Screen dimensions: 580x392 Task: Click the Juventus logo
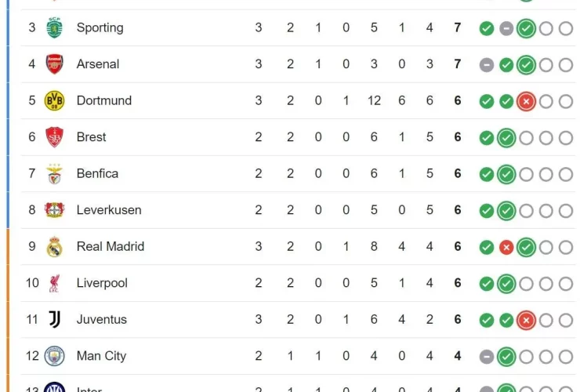[54, 319]
